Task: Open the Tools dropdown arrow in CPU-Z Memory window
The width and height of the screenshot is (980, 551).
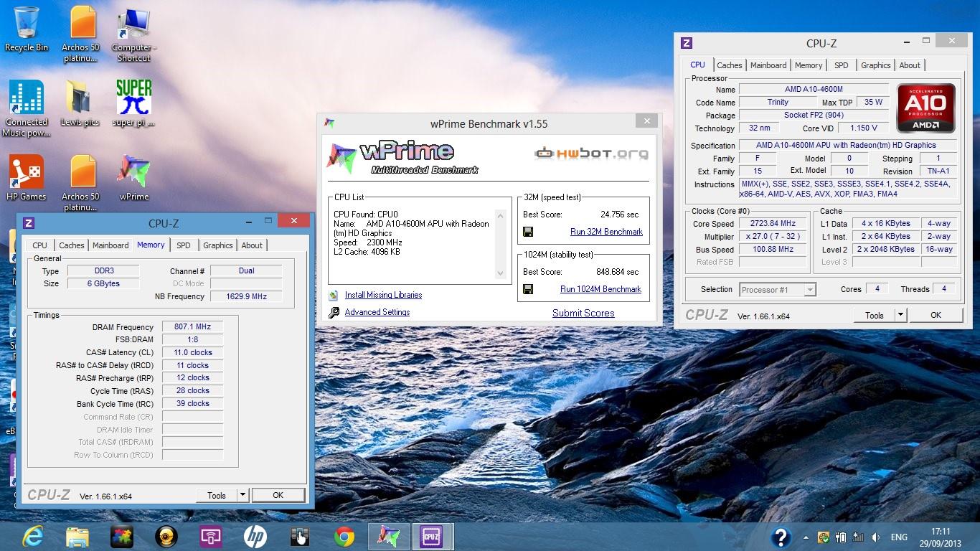Action: [x=242, y=495]
